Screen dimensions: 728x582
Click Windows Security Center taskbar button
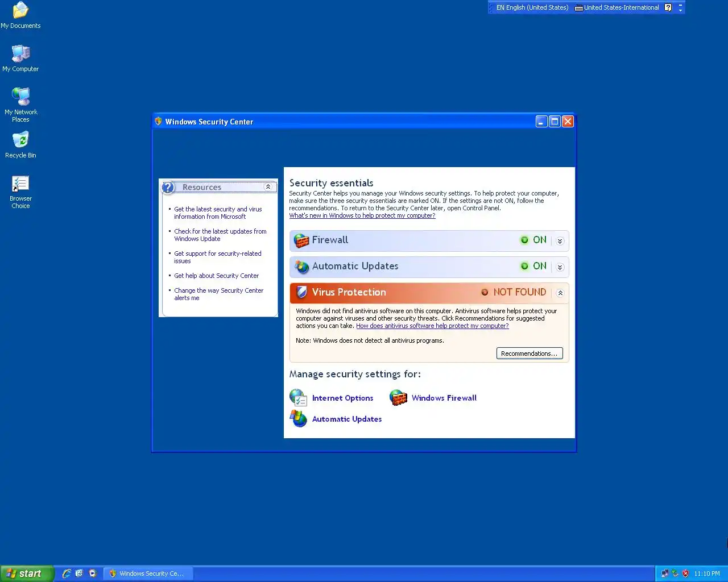[148, 573]
